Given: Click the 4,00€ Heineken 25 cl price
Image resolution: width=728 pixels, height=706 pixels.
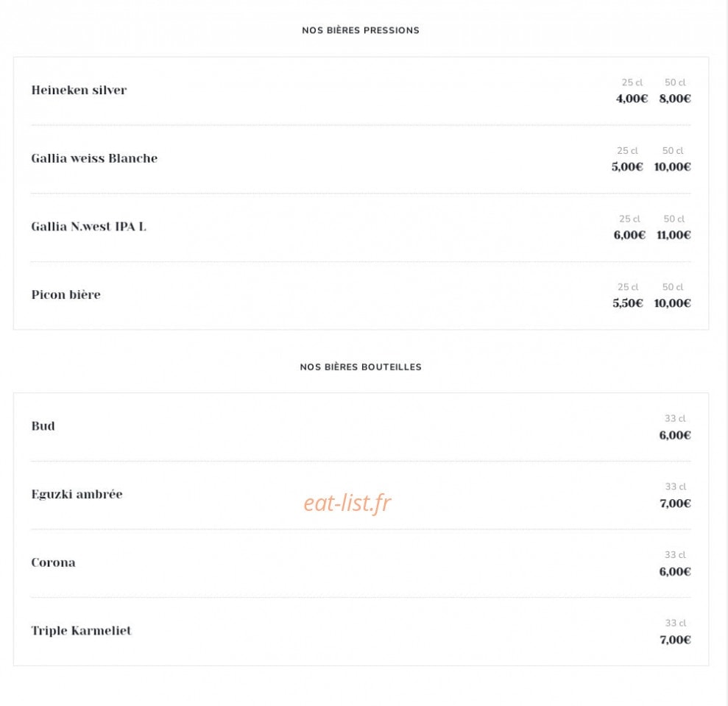Looking at the screenshot, I should (632, 99).
